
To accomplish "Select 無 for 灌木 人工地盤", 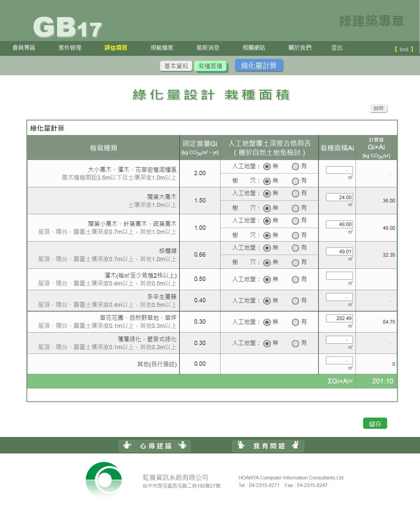I will pos(267,280).
